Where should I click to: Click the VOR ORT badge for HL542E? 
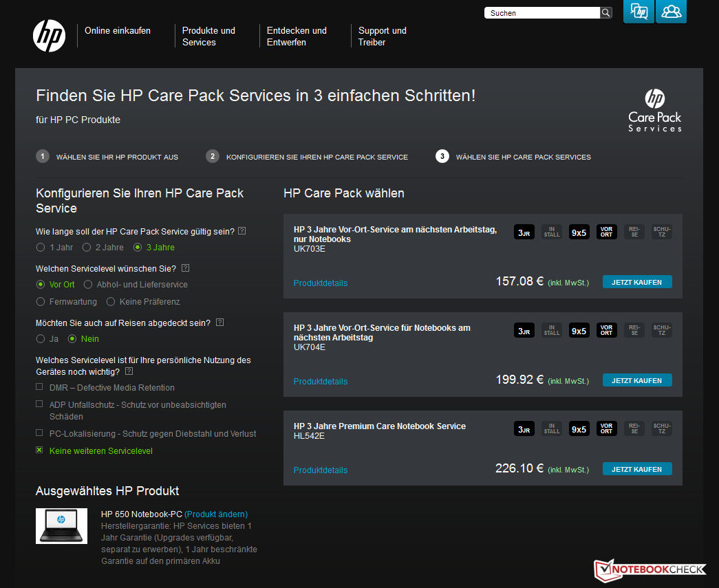point(607,429)
